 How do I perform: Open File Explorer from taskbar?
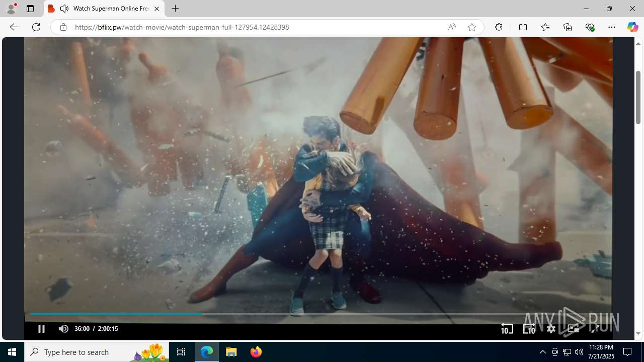click(x=231, y=352)
